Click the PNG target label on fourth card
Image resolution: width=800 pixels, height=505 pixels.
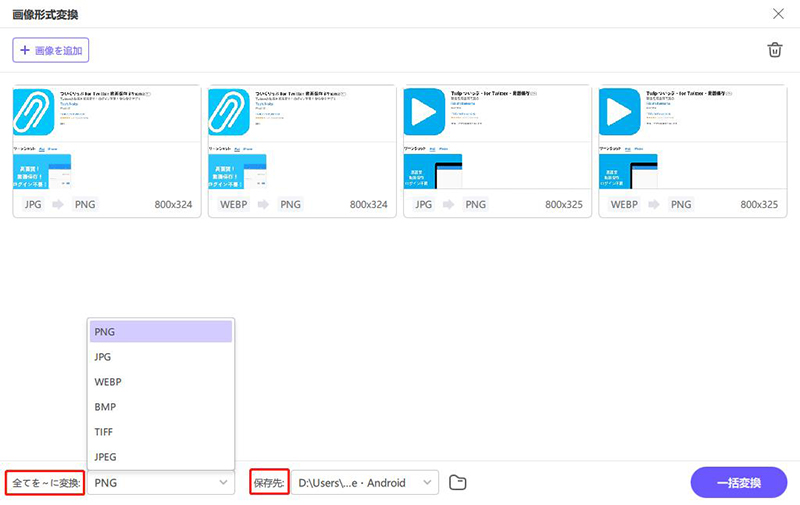(680, 204)
